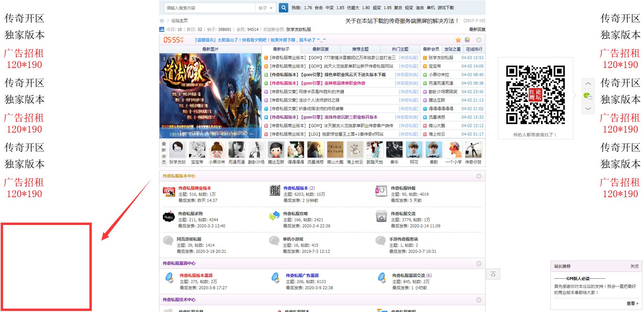Image resolution: width=644 pixels, height=312 pixels.
Task: Open the 传奇私服商业版本 forum link
Action: (x=194, y=188)
